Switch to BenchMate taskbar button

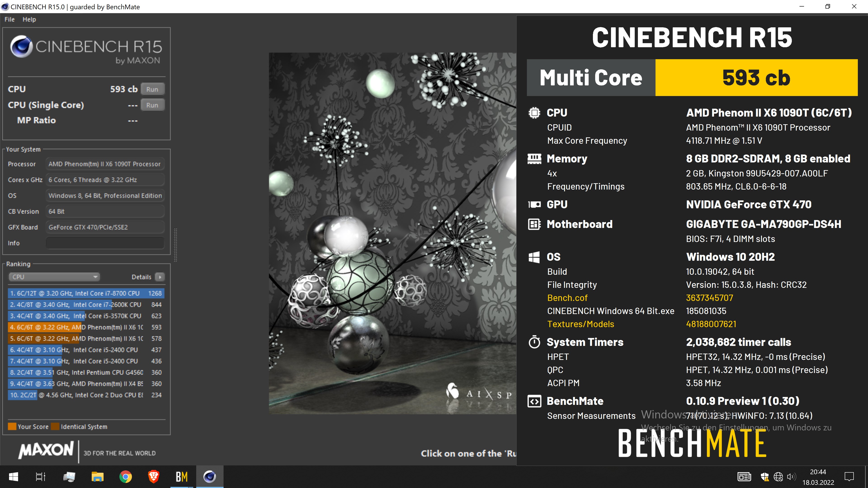[182, 476]
